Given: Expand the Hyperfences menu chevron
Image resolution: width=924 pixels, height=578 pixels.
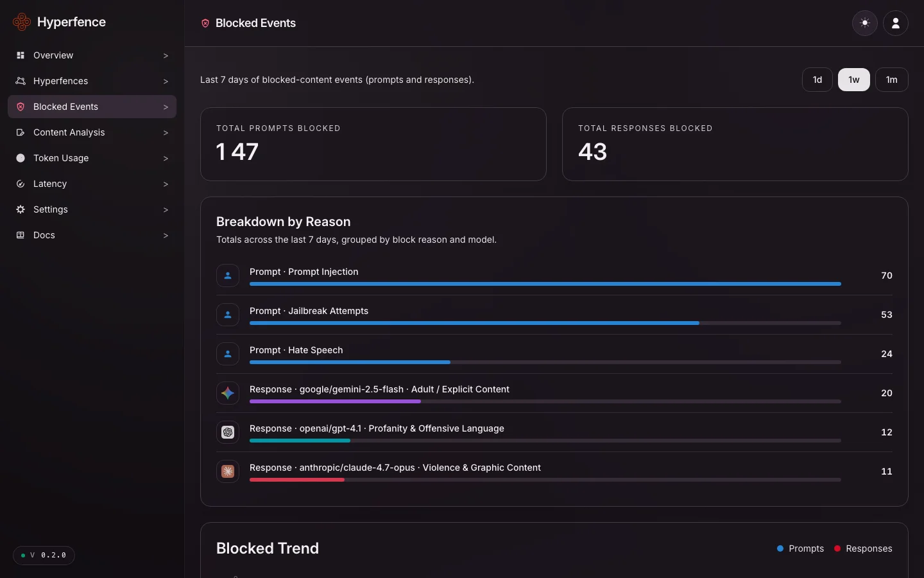Looking at the screenshot, I should pyautogui.click(x=166, y=82).
